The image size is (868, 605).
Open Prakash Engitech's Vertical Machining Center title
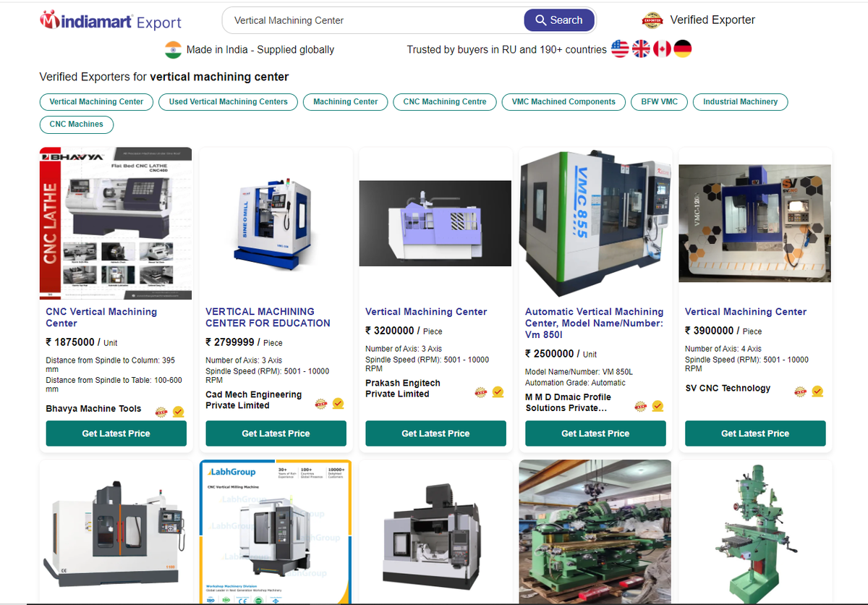coord(426,312)
